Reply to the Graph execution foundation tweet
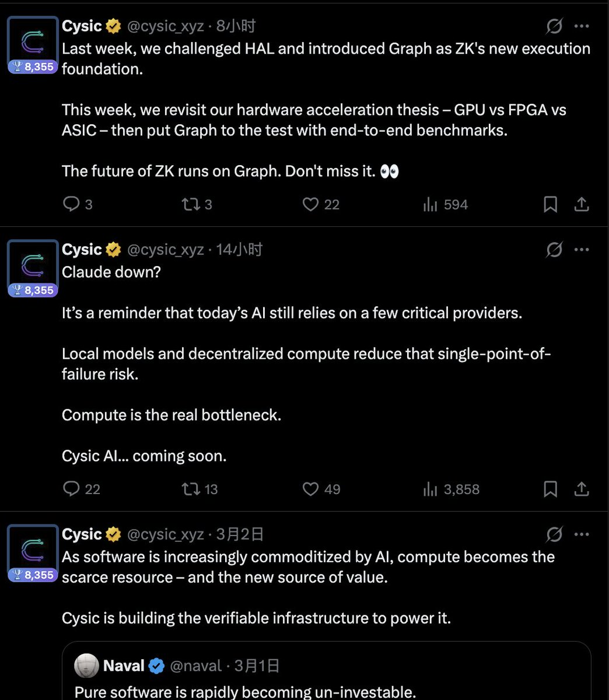 point(71,204)
